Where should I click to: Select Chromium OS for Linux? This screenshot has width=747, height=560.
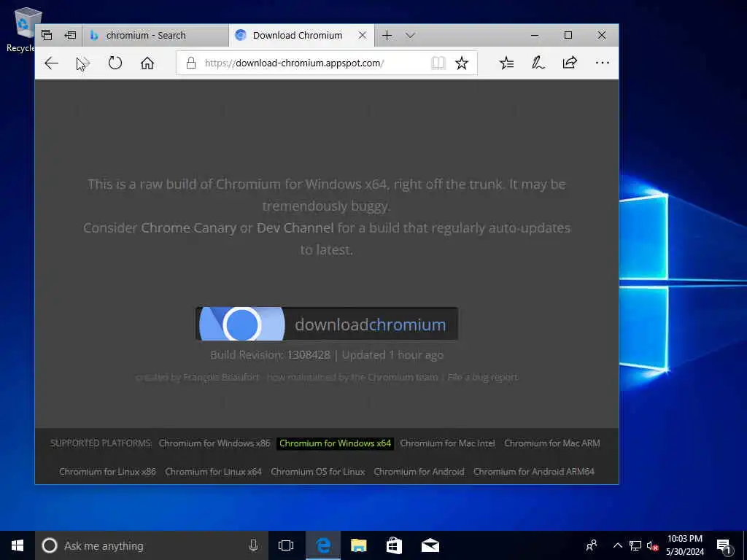click(x=318, y=472)
